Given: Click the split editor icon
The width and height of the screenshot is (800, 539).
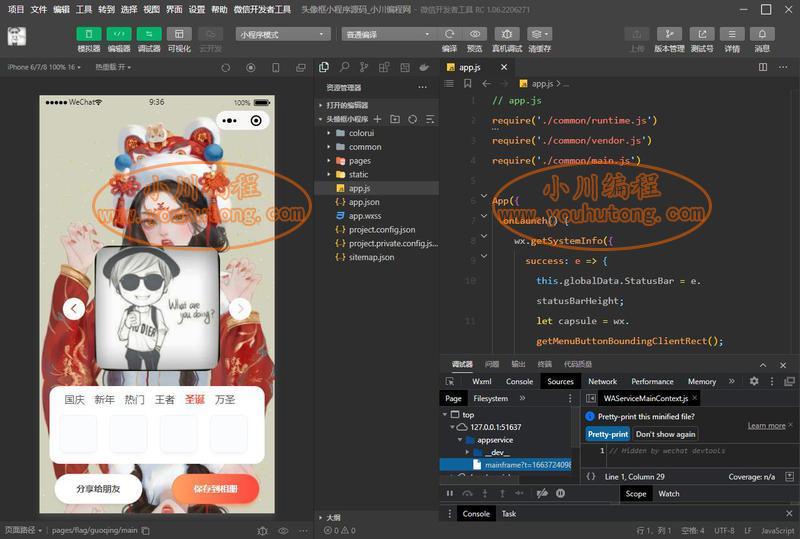Looking at the screenshot, I should pyautogui.click(x=763, y=67).
